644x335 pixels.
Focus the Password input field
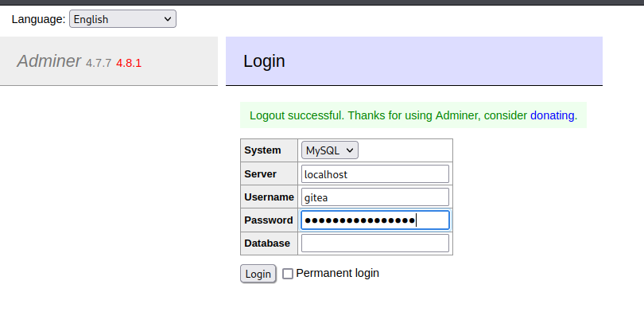(374, 220)
